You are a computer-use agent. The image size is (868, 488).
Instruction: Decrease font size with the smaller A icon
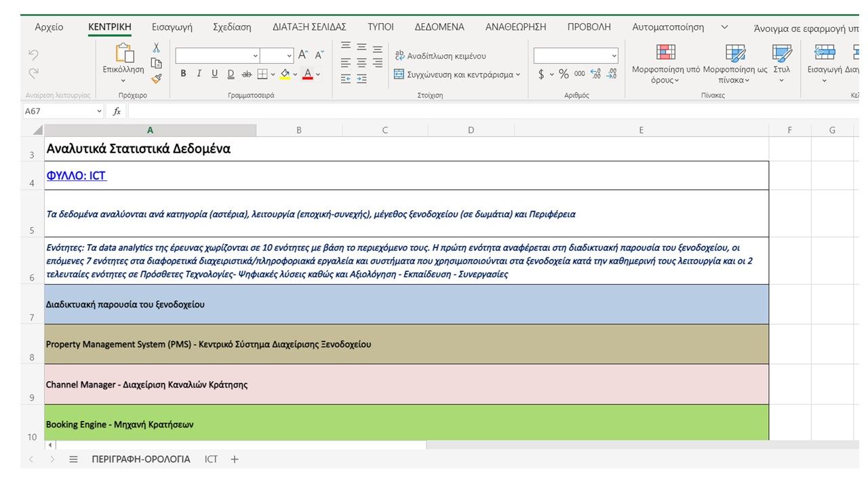pyautogui.click(x=319, y=55)
